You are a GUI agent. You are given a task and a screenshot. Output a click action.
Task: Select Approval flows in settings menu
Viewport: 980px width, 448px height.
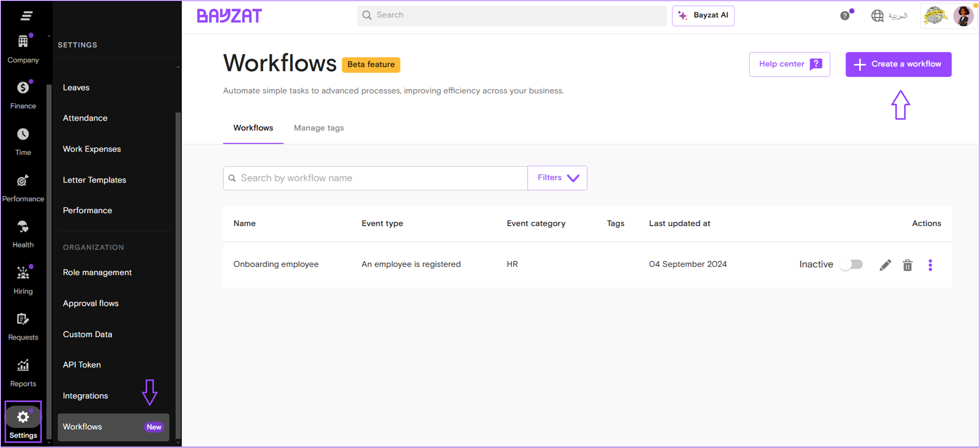(90, 303)
